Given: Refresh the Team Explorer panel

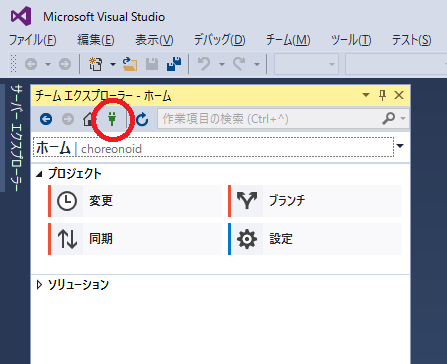Looking at the screenshot, I should point(142,119).
